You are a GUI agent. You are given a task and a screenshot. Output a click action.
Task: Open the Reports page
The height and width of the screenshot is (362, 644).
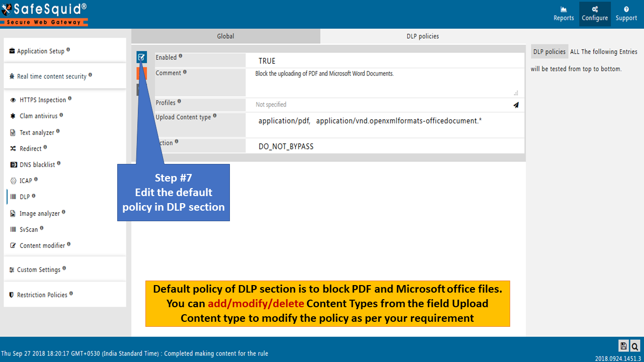point(563,14)
